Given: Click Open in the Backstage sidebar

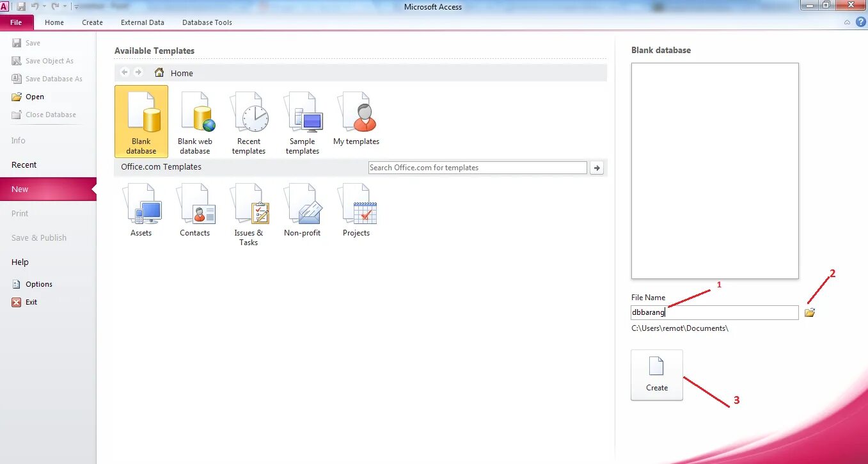Looking at the screenshot, I should [x=28, y=97].
